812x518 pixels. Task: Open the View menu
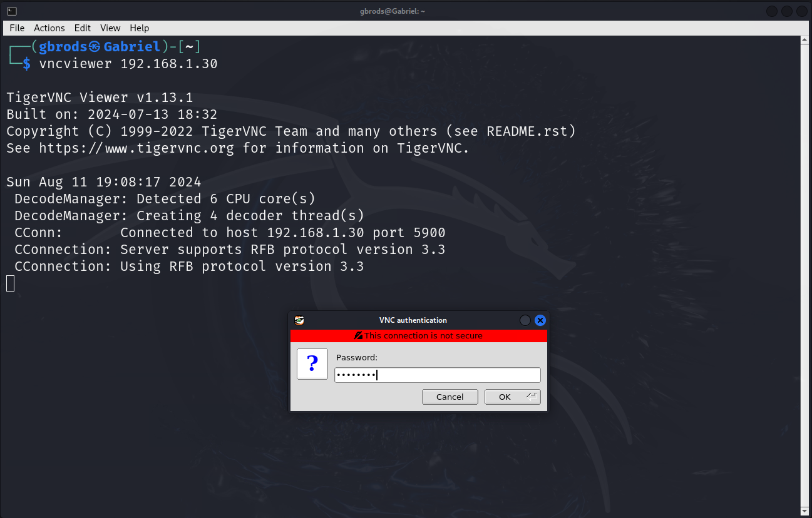pyautogui.click(x=110, y=28)
